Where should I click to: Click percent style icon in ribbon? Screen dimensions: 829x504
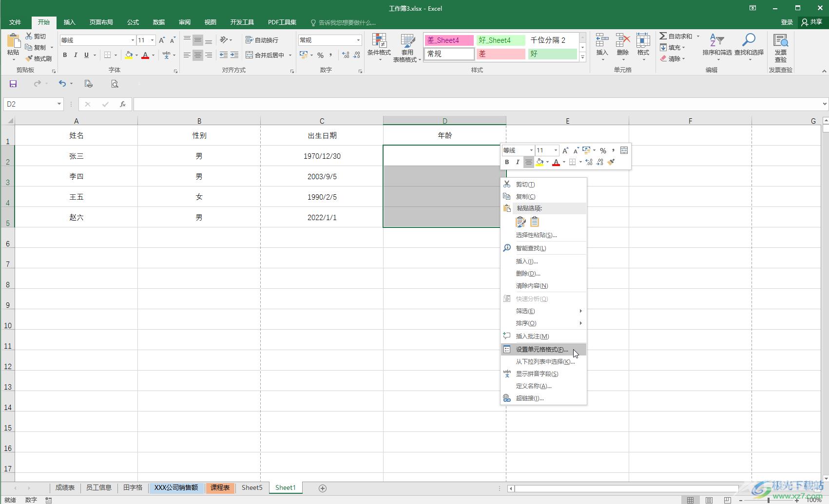click(x=320, y=55)
